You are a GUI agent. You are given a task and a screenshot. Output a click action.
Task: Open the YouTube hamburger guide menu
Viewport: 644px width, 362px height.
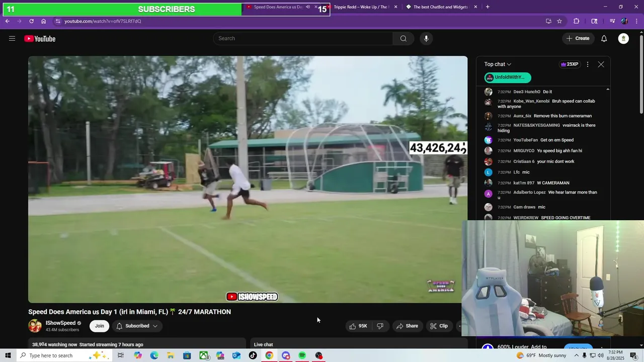12,39
